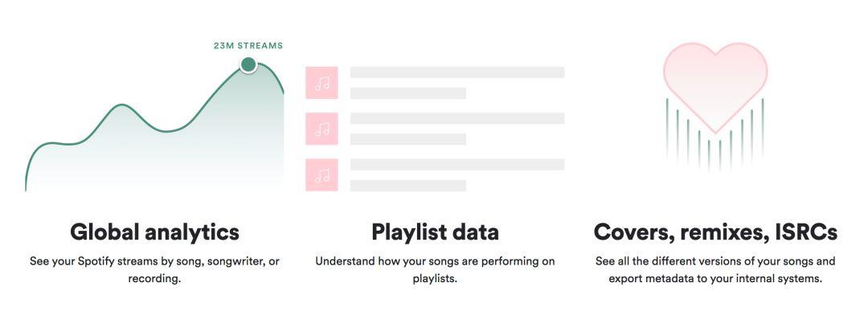Open the "Covers, remixes, ISRCs" heading

(x=715, y=232)
